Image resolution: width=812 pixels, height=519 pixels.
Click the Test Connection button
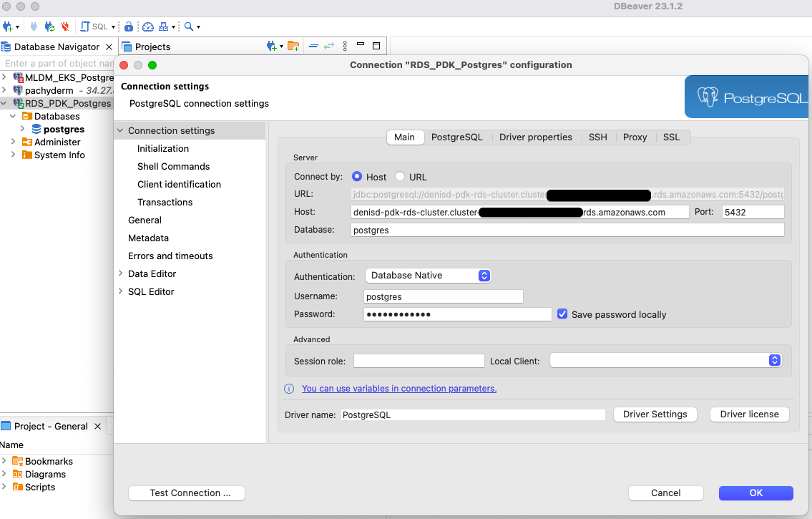click(x=187, y=493)
